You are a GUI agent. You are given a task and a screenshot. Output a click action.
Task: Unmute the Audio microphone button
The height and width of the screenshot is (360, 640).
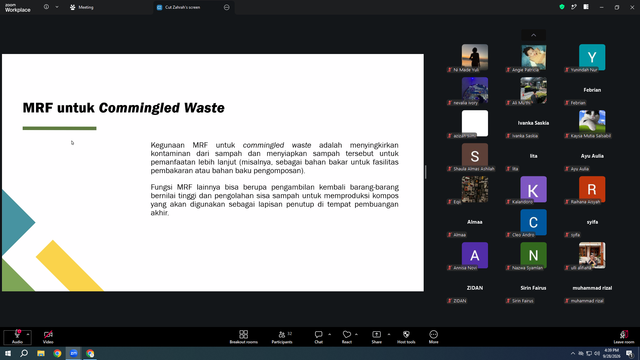click(17, 337)
